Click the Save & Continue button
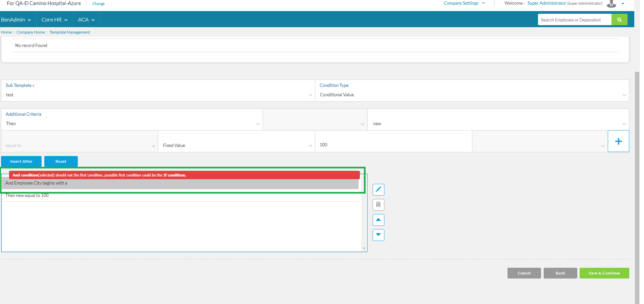The width and height of the screenshot is (644, 304). click(x=604, y=273)
